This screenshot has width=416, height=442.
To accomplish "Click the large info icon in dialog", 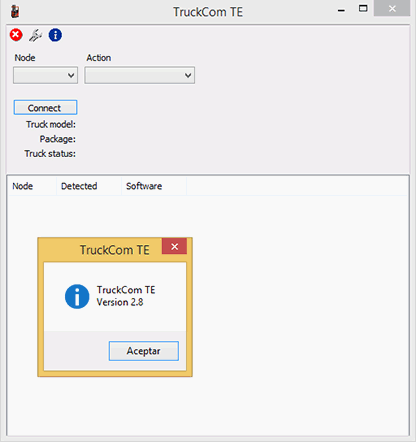I will 77,296.
